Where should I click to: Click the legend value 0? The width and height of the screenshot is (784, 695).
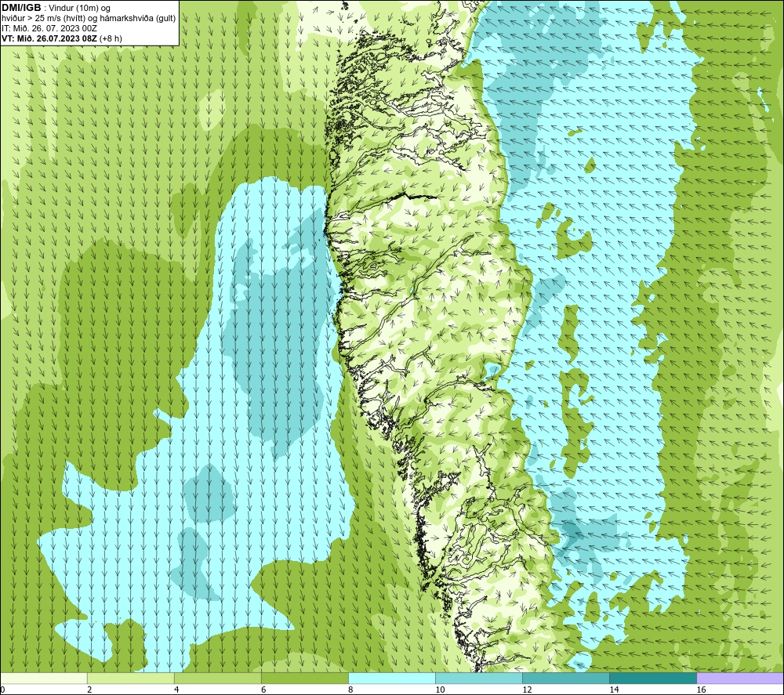[x=2, y=690]
